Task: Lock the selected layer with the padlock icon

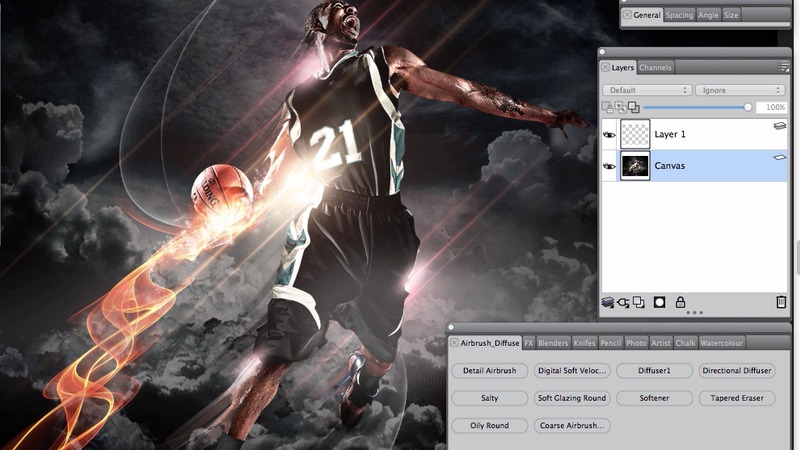Action: point(680,302)
